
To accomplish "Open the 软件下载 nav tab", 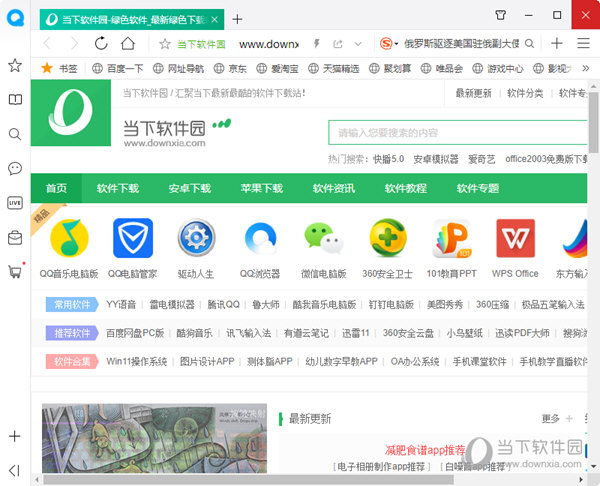I will click(x=117, y=188).
